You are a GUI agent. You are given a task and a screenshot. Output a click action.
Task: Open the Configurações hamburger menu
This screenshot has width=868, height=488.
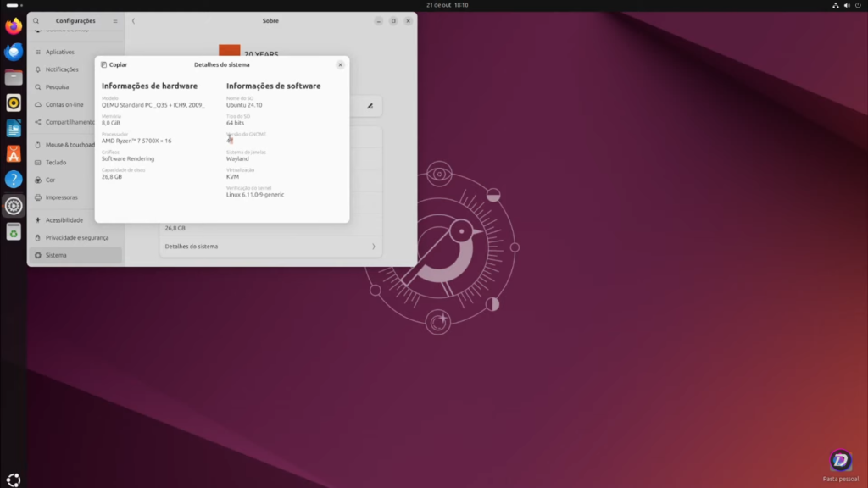click(x=115, y=21)
